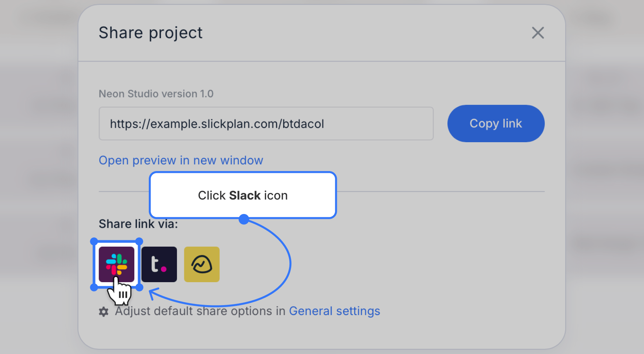Select the slickplan.com project link text
The height and width of the screenshot is (354, 644).
point(217,124)
